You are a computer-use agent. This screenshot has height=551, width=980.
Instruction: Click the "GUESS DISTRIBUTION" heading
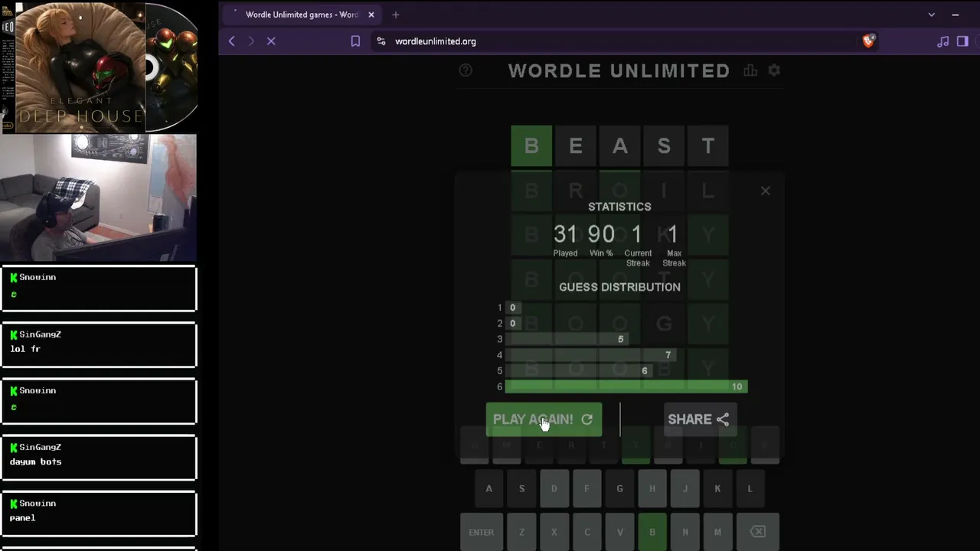[x=619, y=287]
